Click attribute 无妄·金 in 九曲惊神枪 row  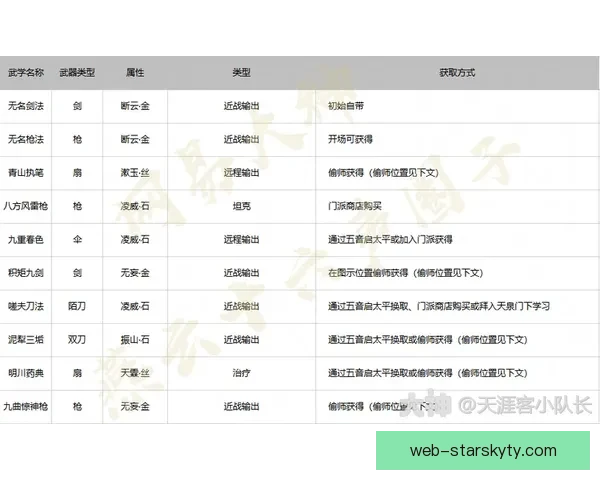(x=135, y=407)
